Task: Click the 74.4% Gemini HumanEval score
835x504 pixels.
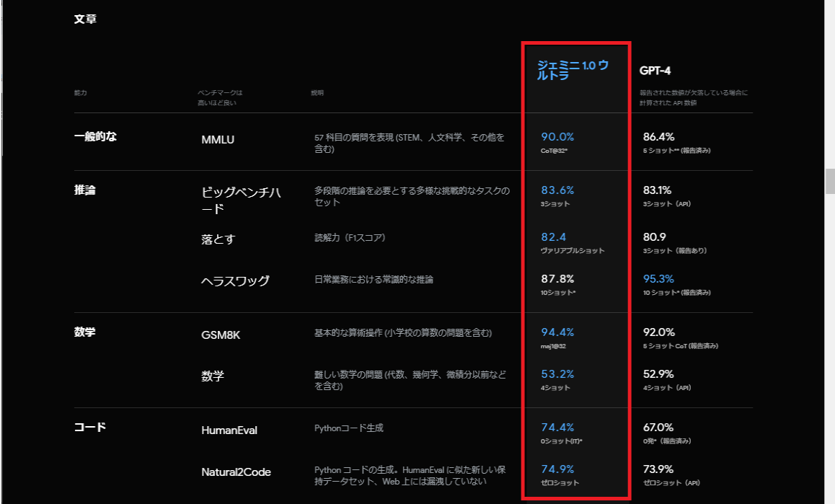Action: pos(557,428)
